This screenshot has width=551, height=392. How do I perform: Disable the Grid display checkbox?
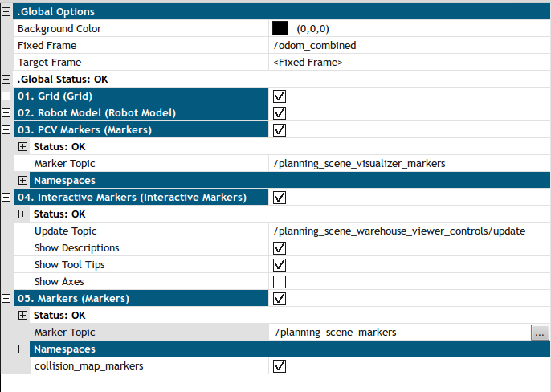(280, 96)
